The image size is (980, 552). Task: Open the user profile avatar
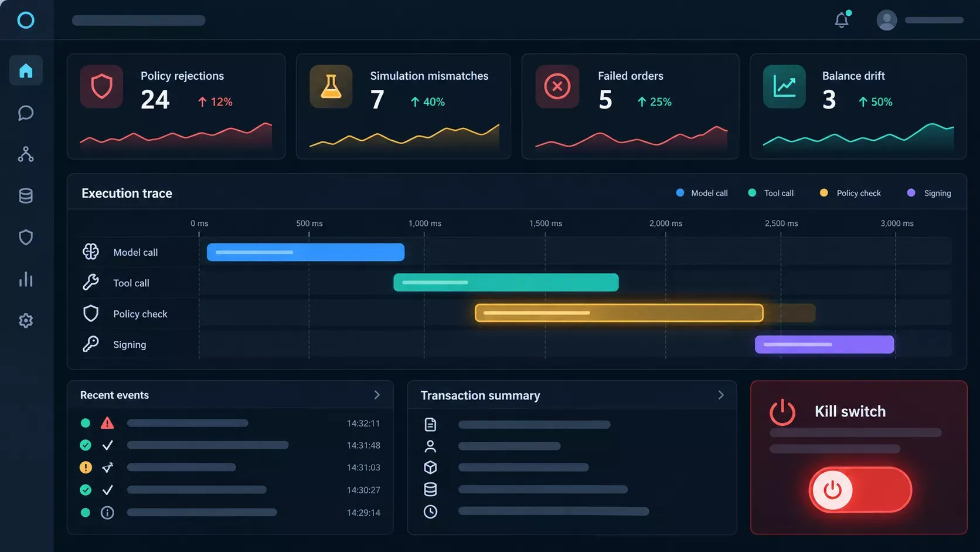pos(887,20)
